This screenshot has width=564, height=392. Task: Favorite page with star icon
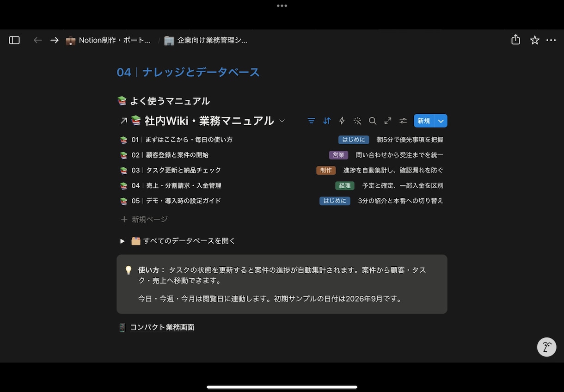tap(534, 40)
